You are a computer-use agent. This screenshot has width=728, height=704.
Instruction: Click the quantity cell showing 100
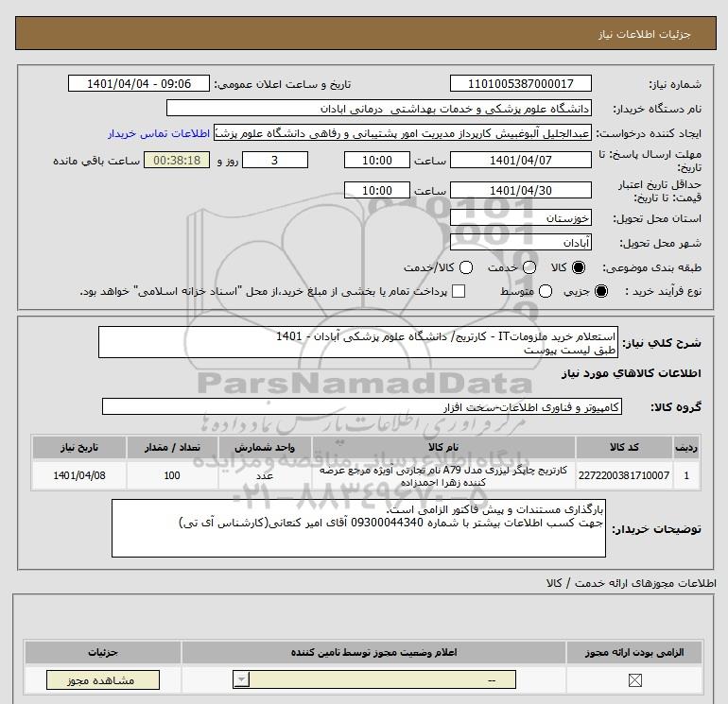click(172, 475)
